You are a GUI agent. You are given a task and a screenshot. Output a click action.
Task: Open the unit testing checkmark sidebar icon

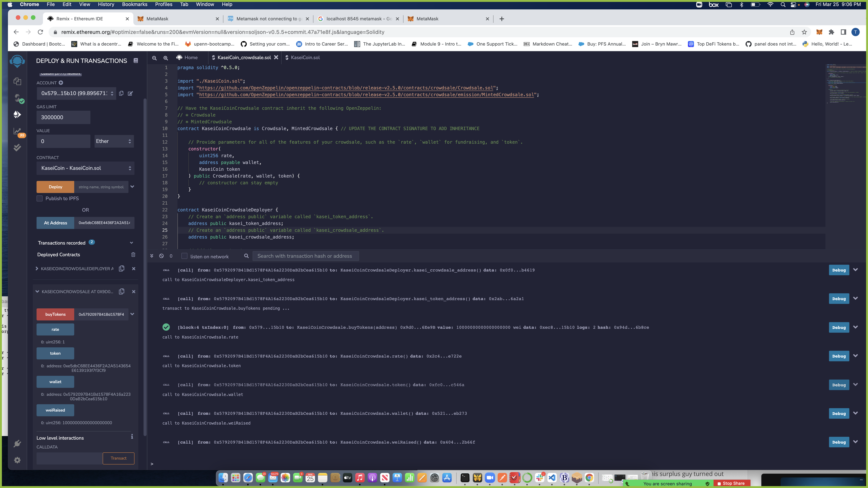[x=17, y=148]
